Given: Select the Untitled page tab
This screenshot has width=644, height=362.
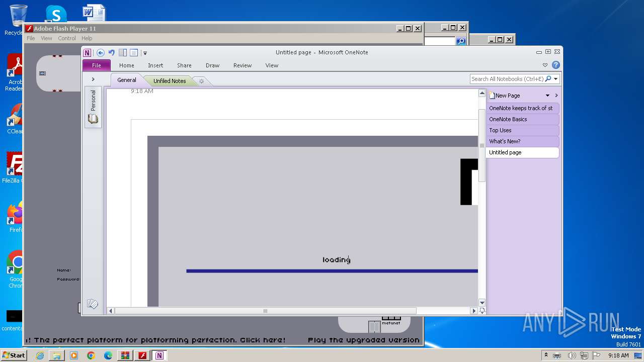Looking at the screenshot, I should tap(522, 152).
